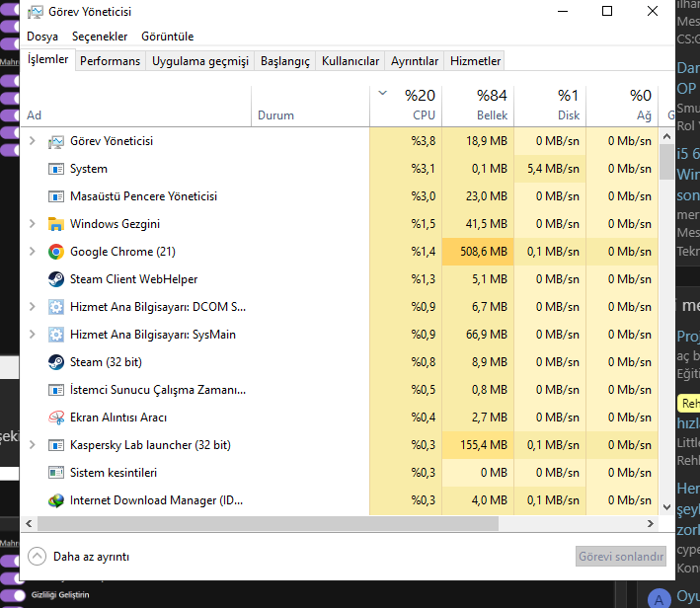The width and height of the screenshot is (700, 608).
Task: Click the System process icon
Action: pos(56,169)
